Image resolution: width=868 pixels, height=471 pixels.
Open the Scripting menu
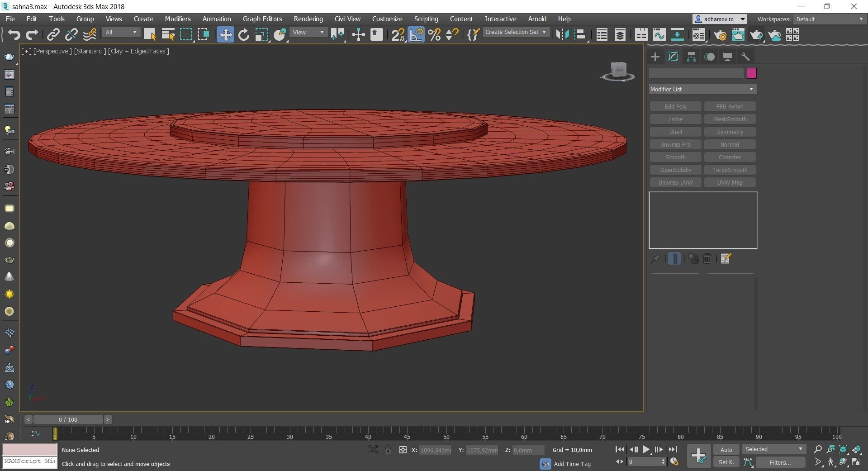[x=426, y=19]
